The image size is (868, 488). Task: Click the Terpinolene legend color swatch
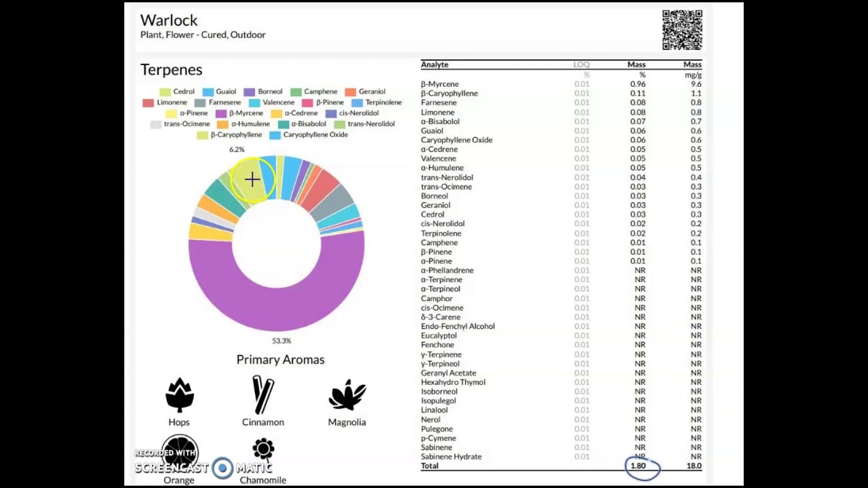click(x=357, y=102)
